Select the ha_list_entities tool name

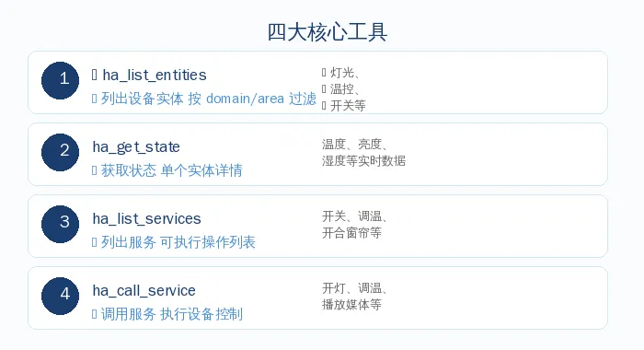point(155,76)
